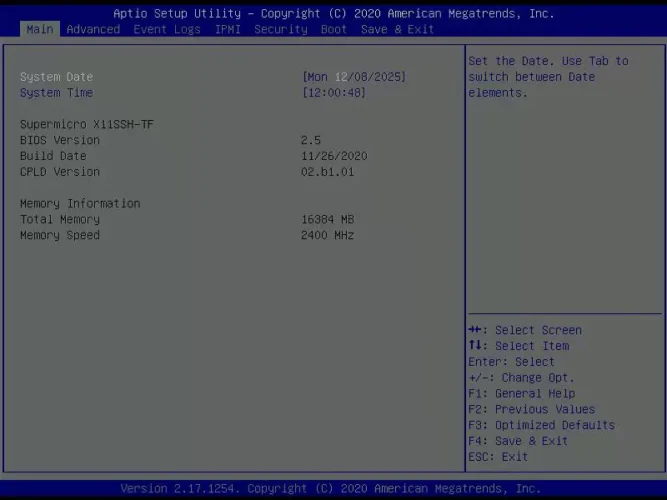Click the Select Screen key hint
Image resolution: width=667 pixels, height=500 pixels.
tap(525, 330)
